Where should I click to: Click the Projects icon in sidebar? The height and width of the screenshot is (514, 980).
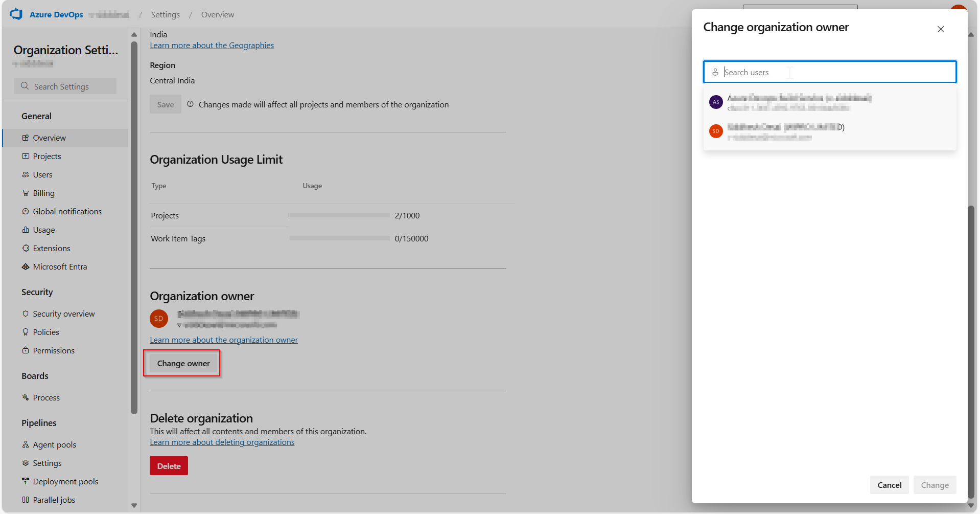coord(26,156)
